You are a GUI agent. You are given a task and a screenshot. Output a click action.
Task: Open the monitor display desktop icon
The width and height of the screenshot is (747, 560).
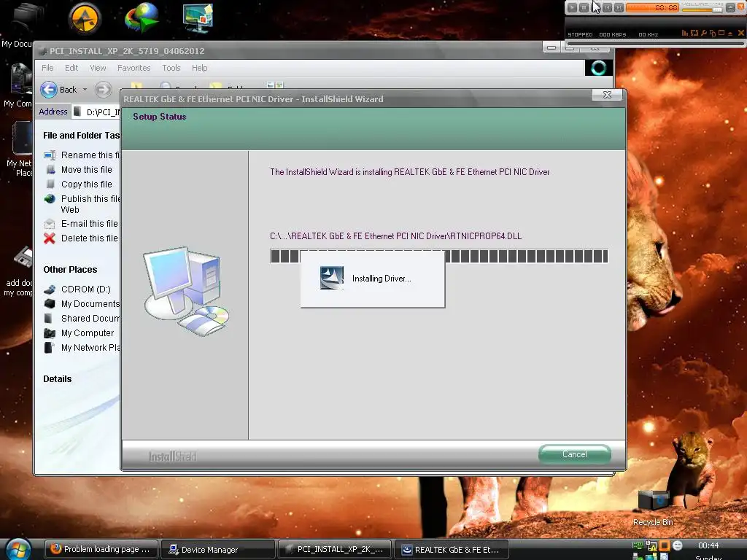pos(198,18)
